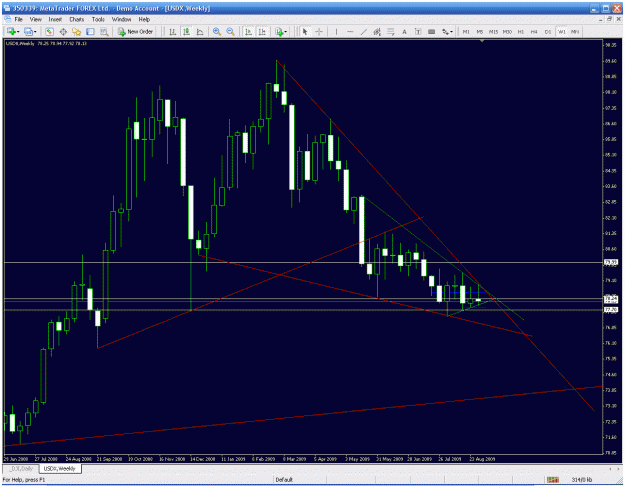Switch timeframe to MN monthly
Screen dimensions: 625x486
pos(575,31)
